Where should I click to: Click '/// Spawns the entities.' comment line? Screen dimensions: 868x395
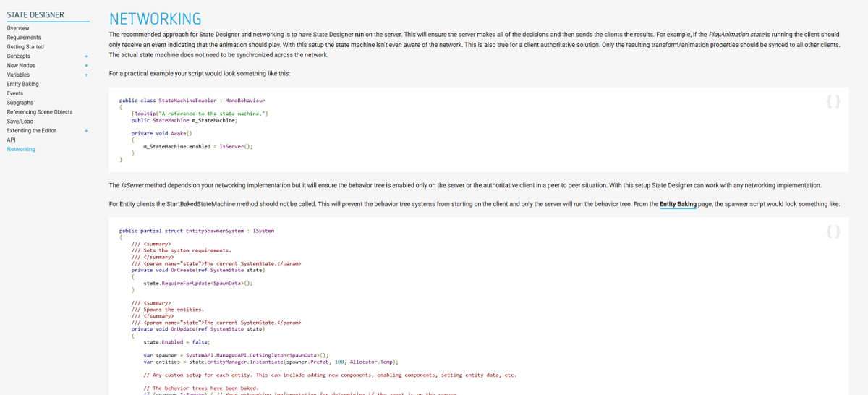coord(167,309)
